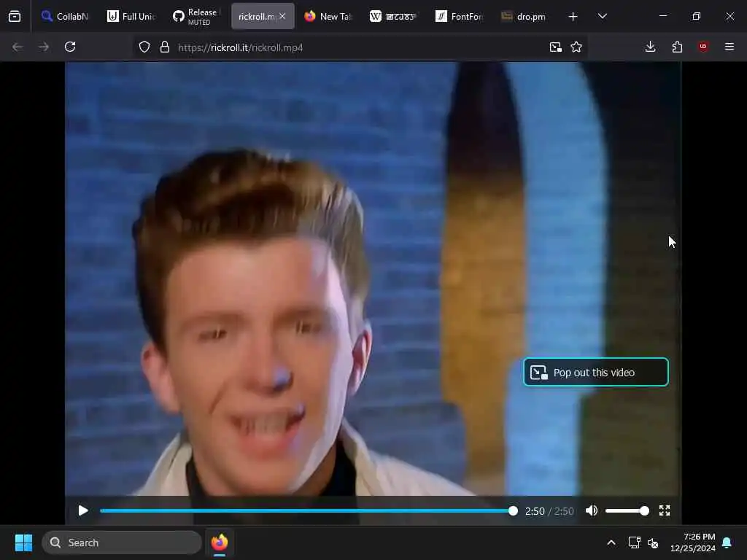This screenshot has height=560, width=747.
Task: Open Firefox from the taskbar
Action: coord(219,542)
